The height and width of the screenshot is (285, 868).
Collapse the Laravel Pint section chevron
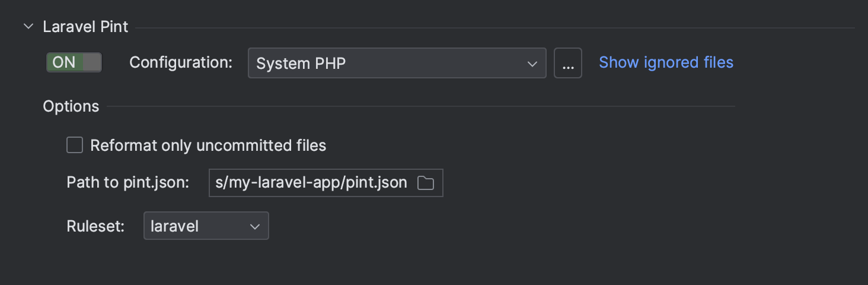(28, 27)
